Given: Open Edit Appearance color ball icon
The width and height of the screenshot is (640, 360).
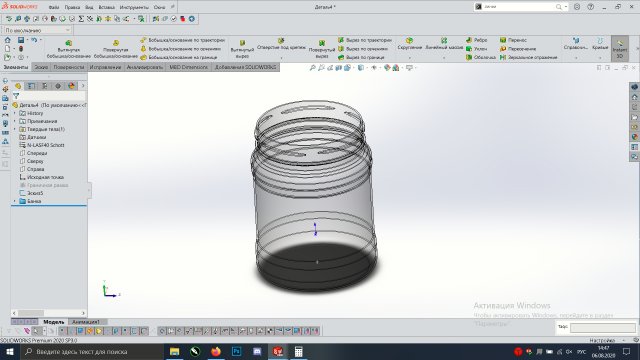Looking at the screenshot, I should tap(387, 68).
